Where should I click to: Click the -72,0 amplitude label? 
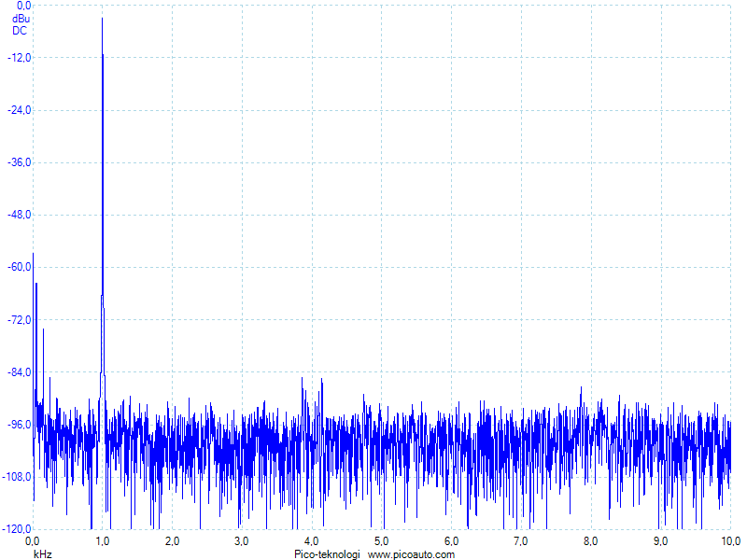point(20,319)
